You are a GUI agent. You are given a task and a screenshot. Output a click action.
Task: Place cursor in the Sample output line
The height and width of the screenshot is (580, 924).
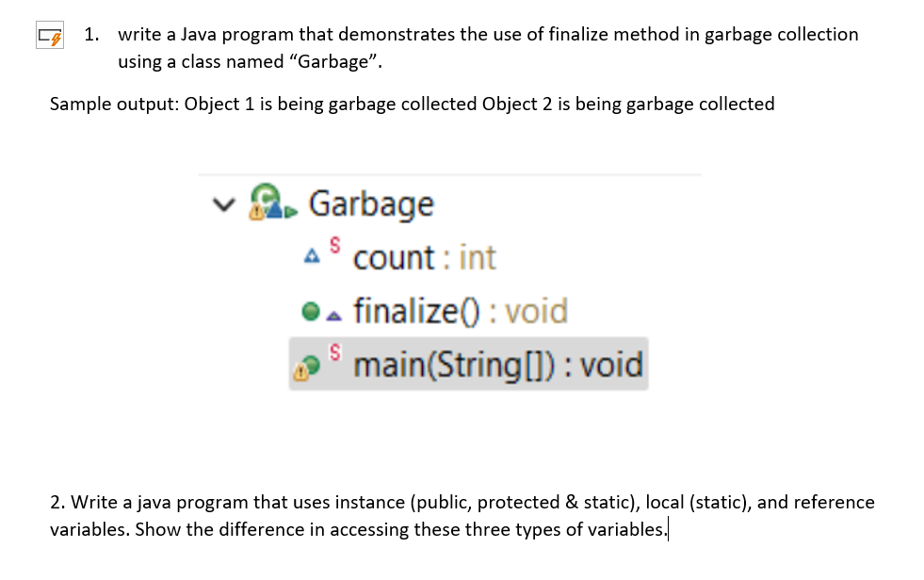[x=412, y=104]
